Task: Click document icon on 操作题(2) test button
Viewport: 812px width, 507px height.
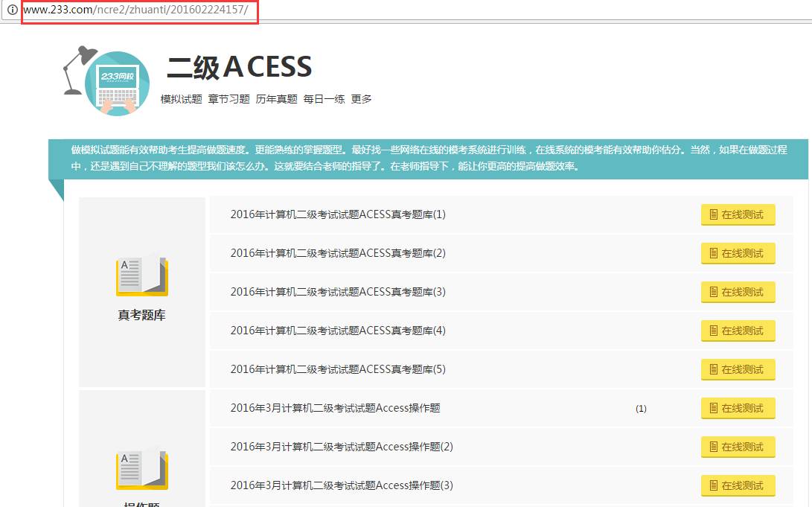Action: 714,447
